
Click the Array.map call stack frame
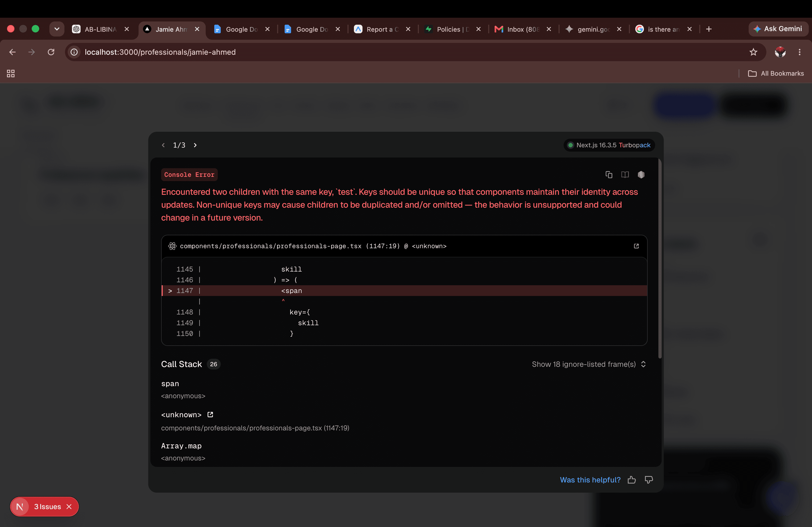tap(181, 446)
